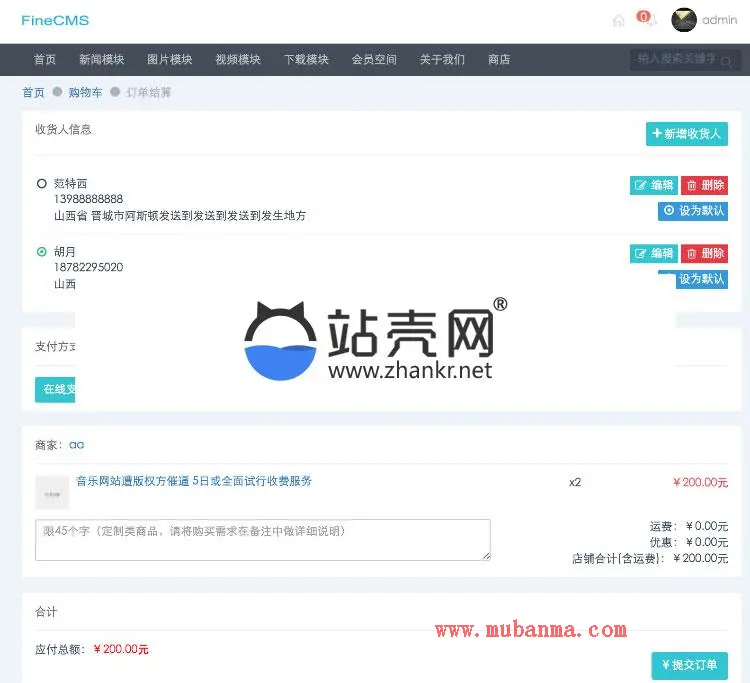
Task: Open the 商店 menu item
Action: (x=499, y=60)
